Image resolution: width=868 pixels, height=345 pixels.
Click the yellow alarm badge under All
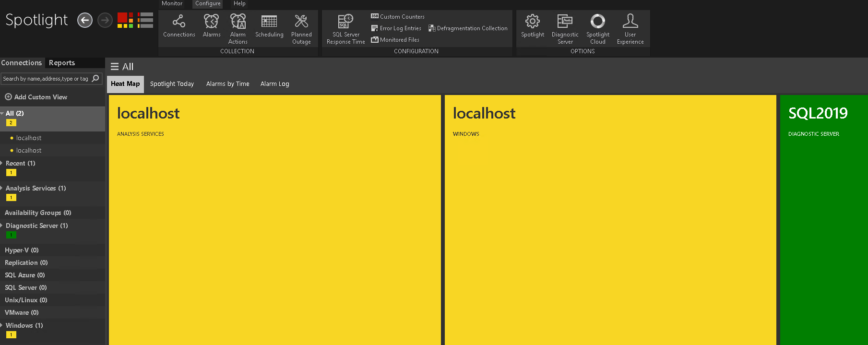[11, 123]
